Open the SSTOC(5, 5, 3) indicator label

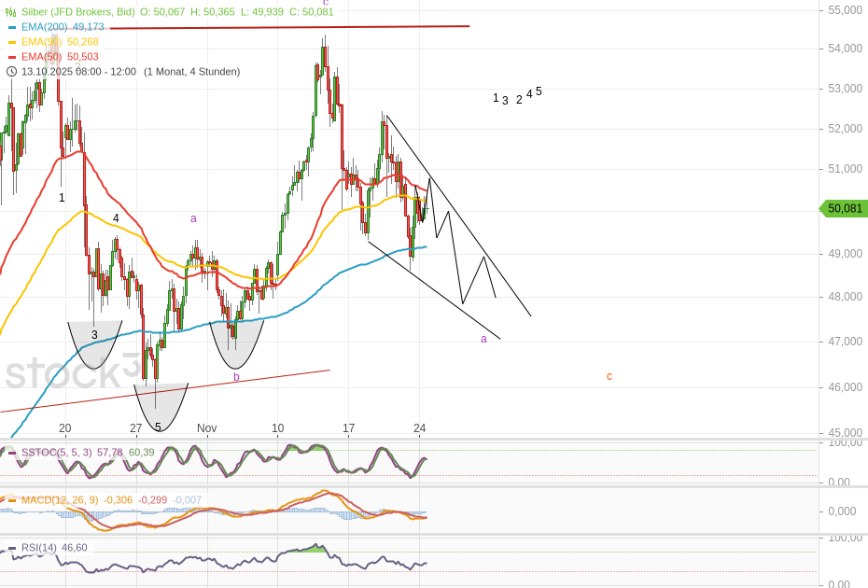tap(56, 452)
